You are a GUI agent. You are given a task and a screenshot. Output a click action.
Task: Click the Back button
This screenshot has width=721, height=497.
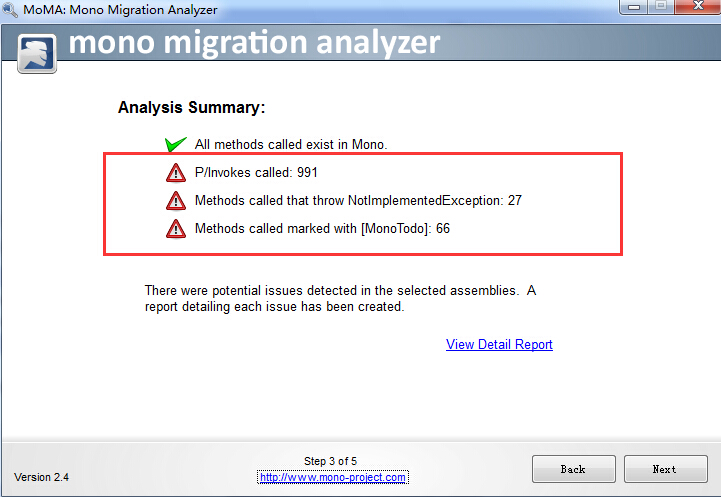[x=573, y=469]
